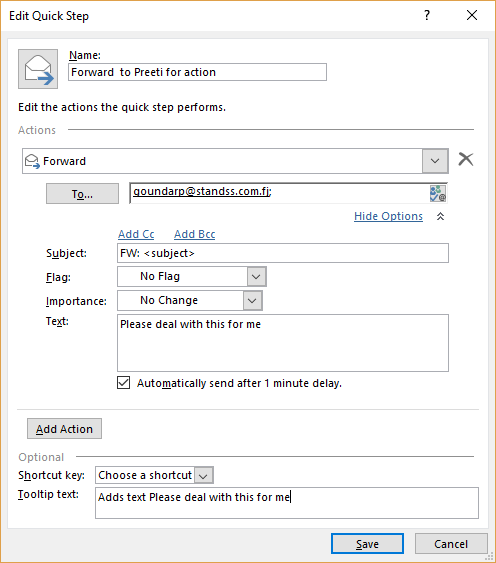Expand the Flag dropdown showing No Flag
This screenshot has height=563, width=496.
256,276
